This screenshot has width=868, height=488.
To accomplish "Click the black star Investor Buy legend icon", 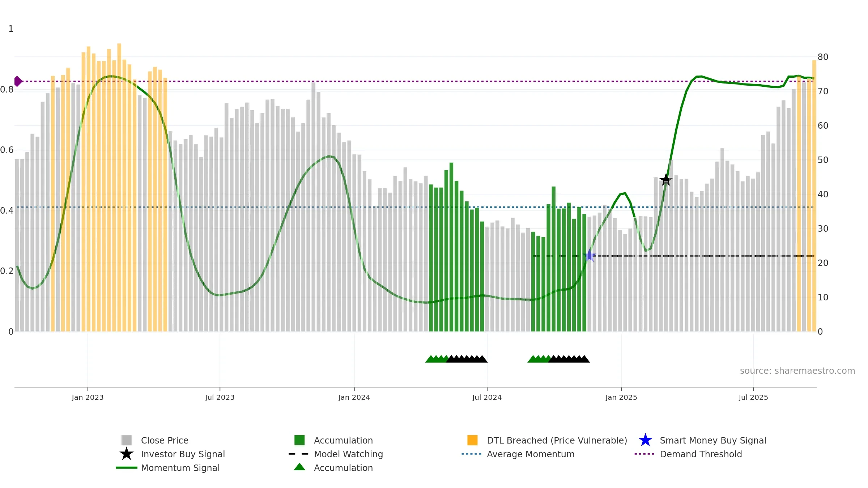I will coord(127,454).
